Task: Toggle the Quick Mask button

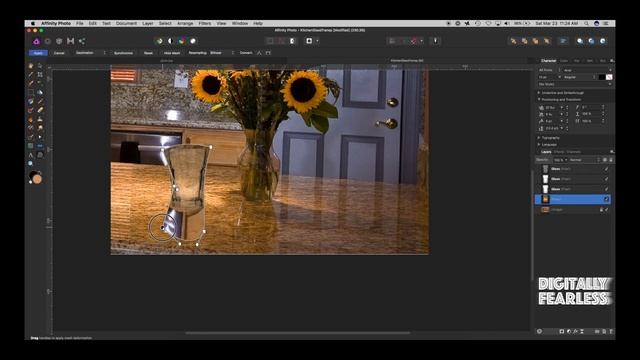Action: tap(292, 41)
